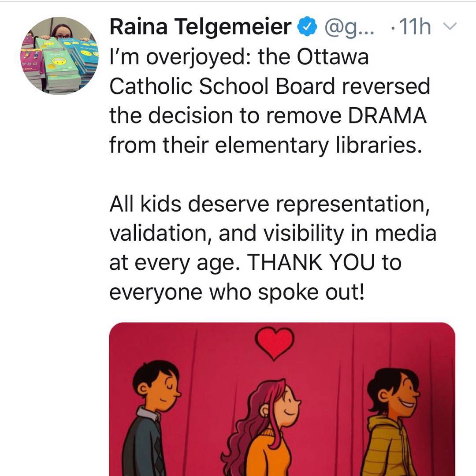The height and width of the screenshot is (476, 476).
Task: Click the boy in the yellow hoodie
Action: 394,423
